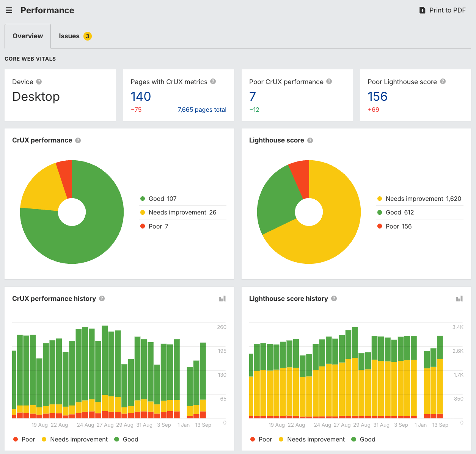Click the green Good swatch in CrUX legend
This screenshot has width=476, height=454.
(143, 198)
